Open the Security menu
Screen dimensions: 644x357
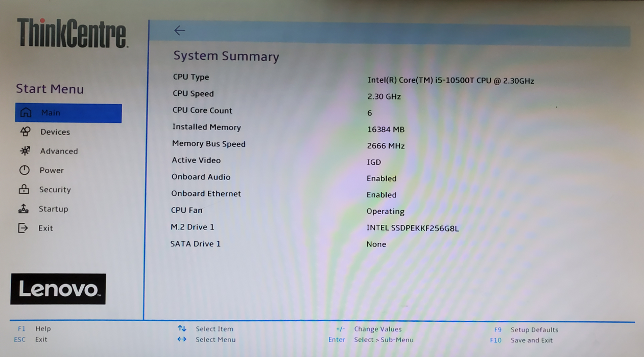click(55, 190)
